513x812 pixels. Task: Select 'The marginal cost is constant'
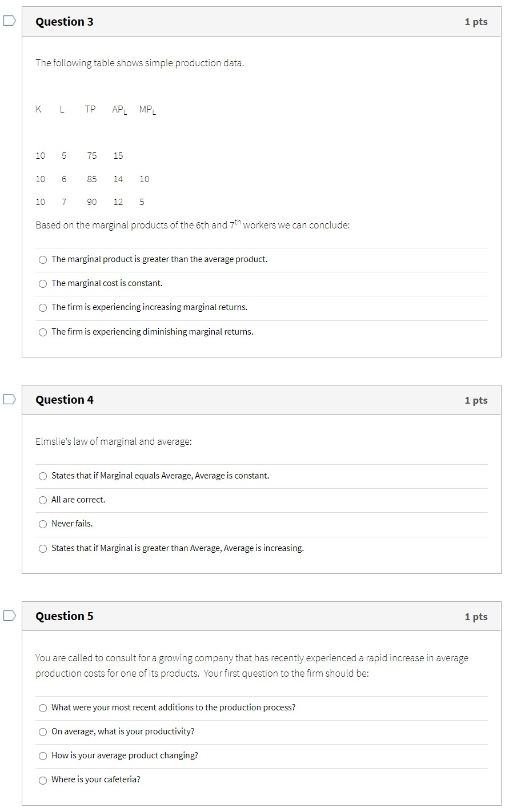tap(43, 283)
